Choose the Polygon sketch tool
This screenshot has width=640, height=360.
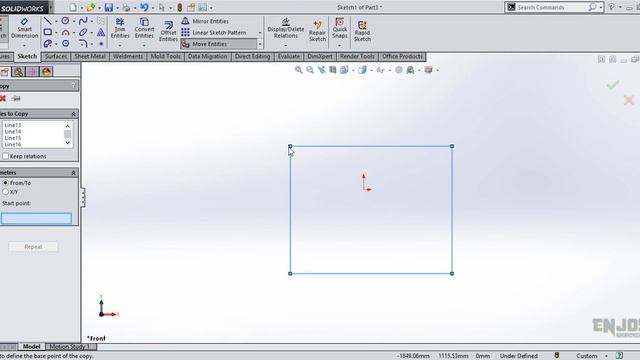coord(65,43)
